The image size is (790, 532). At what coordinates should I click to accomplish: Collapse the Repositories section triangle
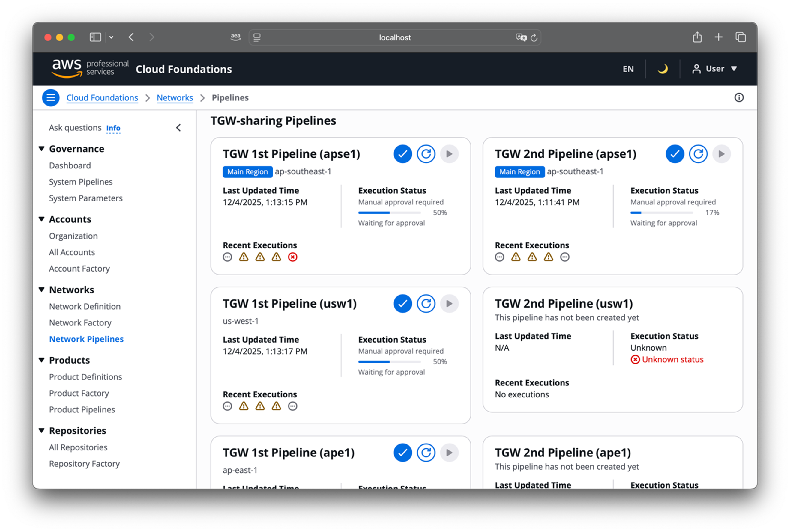click(x=42, y=431)
